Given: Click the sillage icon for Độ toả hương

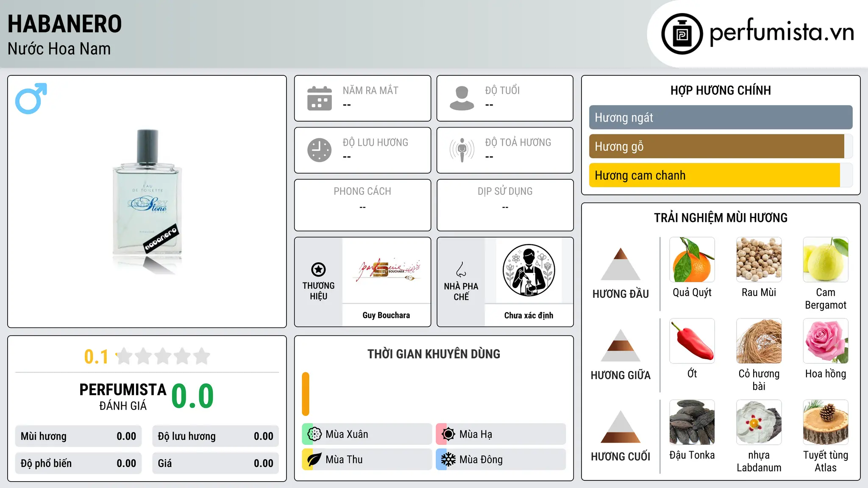Looking at the screenshot, I should 462,150.
